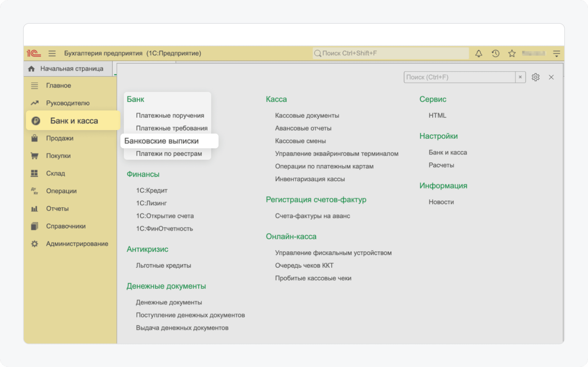The image size is (588, 367).
Task: Focus the panel search Ctrl+F field
Action: pyautogui.click(x=459, y=77)
